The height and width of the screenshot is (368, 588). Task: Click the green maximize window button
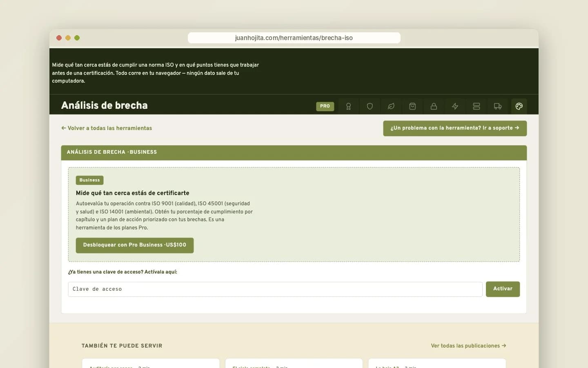[x=77, y=38]
